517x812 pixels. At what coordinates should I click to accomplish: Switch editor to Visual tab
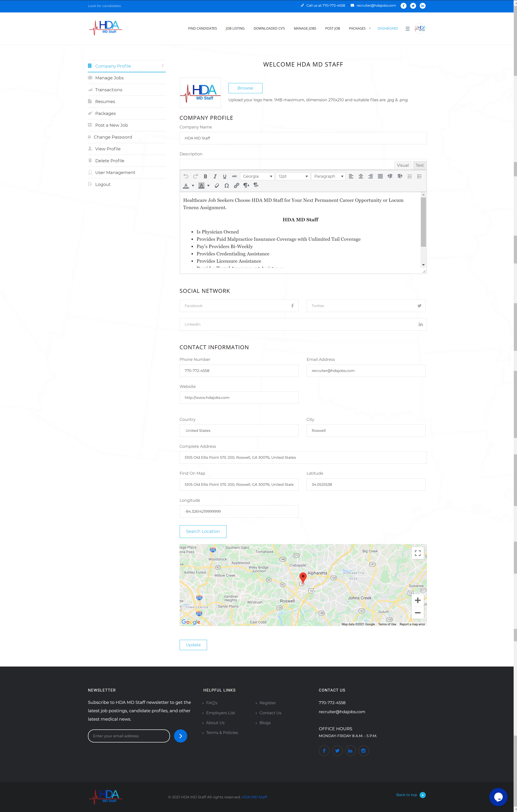point(403,165)
